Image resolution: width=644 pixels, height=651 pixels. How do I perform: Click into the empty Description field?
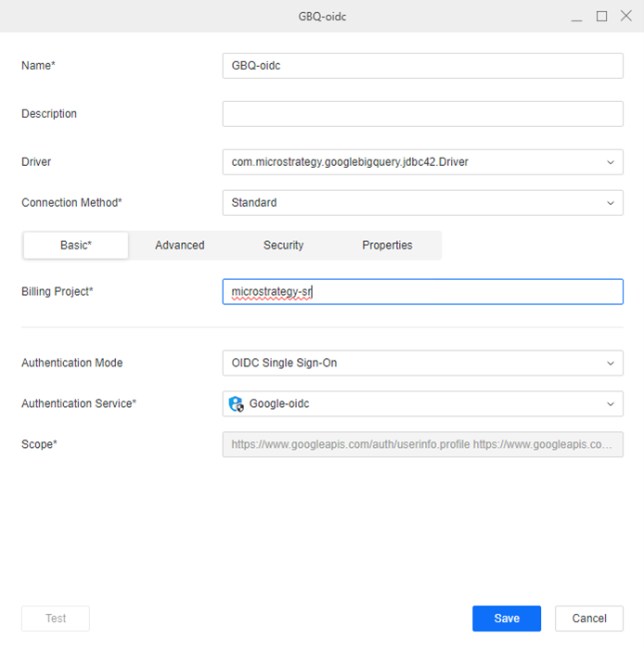tap(422, 114)
